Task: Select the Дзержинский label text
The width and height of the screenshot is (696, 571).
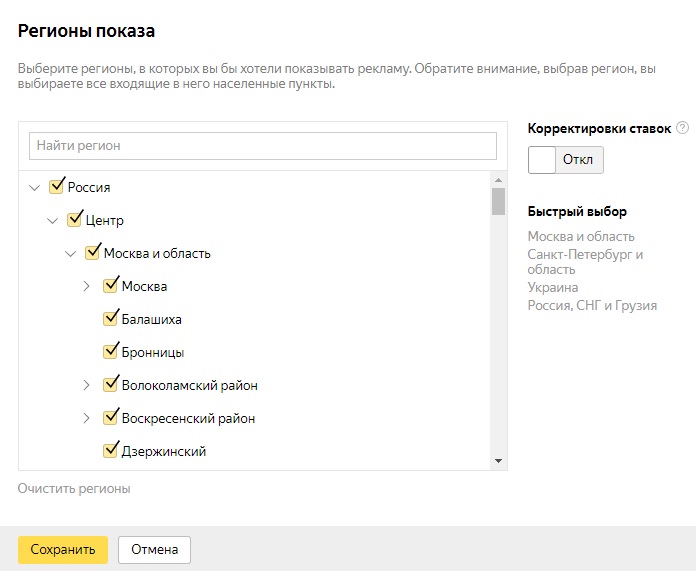Action: [164, 452]
